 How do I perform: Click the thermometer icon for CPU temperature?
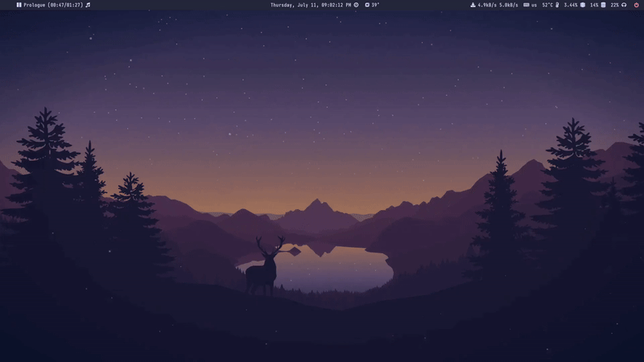tap(557, 5)
